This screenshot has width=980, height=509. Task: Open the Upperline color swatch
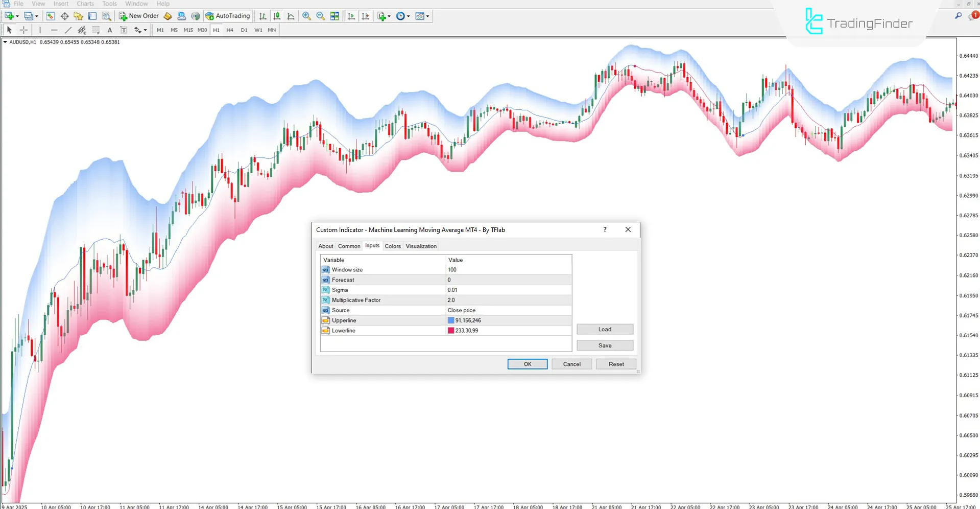click(450, 320)
